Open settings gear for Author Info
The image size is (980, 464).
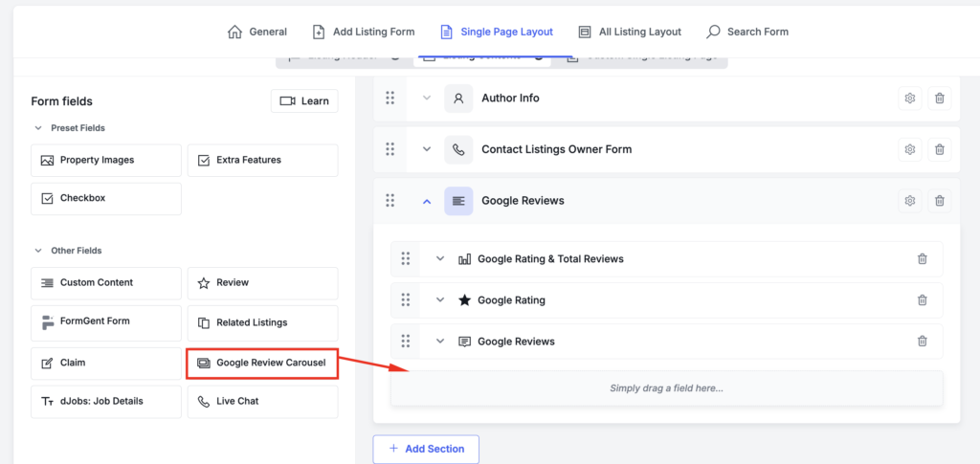click(x=910, y=98)
